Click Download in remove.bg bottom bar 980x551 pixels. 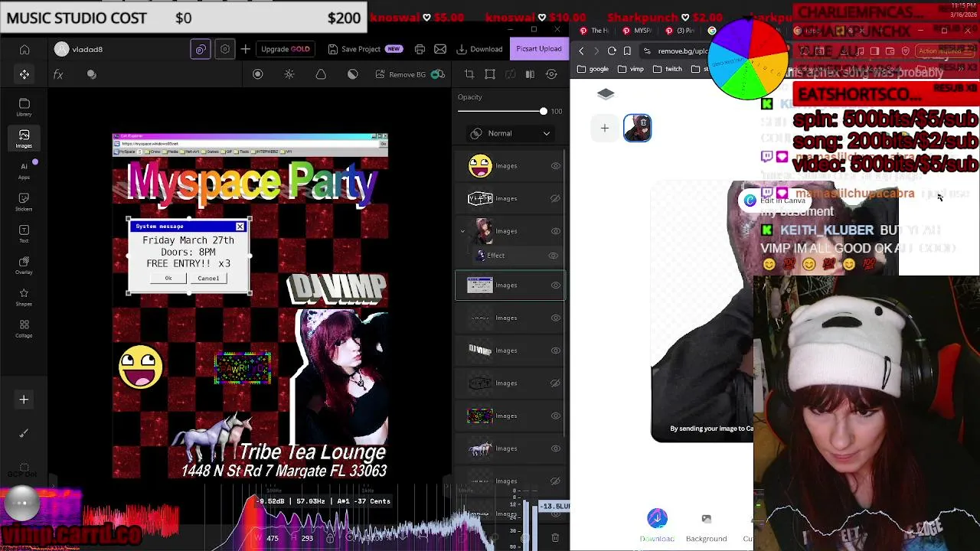coord(657,527)
